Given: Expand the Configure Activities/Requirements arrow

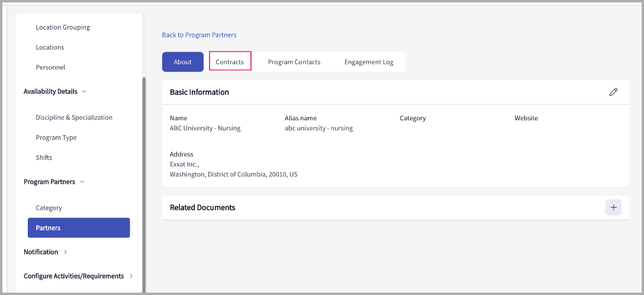Looking at the screenshot, I should (x=131, y=276).
